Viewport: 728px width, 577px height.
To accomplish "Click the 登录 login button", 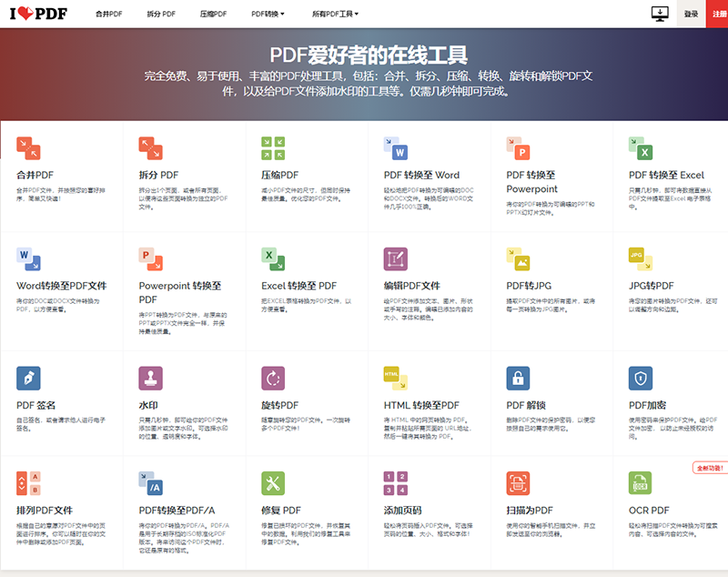I will 692,14.
